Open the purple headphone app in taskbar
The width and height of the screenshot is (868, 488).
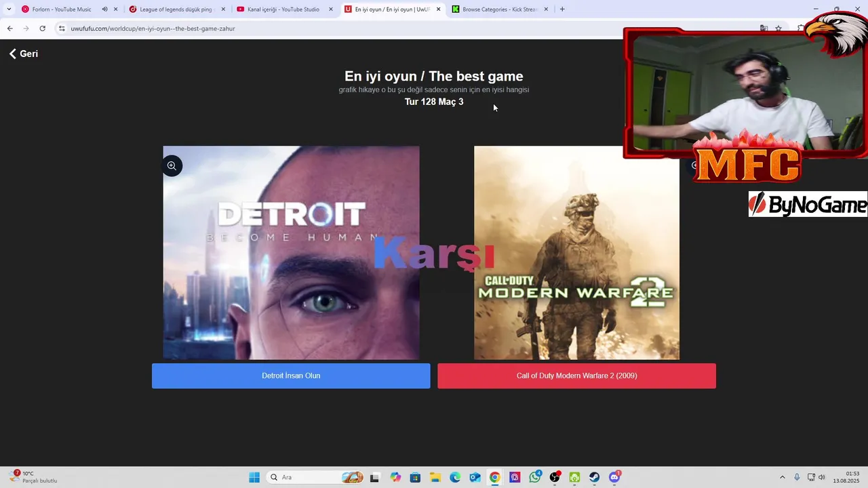coord(515,477)
